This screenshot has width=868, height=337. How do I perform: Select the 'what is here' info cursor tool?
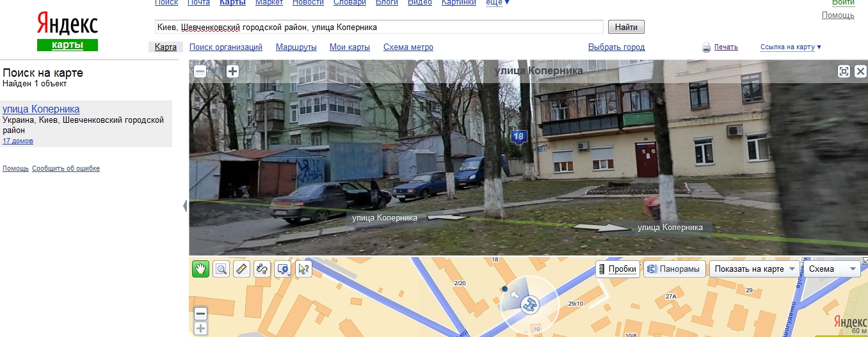pos(303,269)
